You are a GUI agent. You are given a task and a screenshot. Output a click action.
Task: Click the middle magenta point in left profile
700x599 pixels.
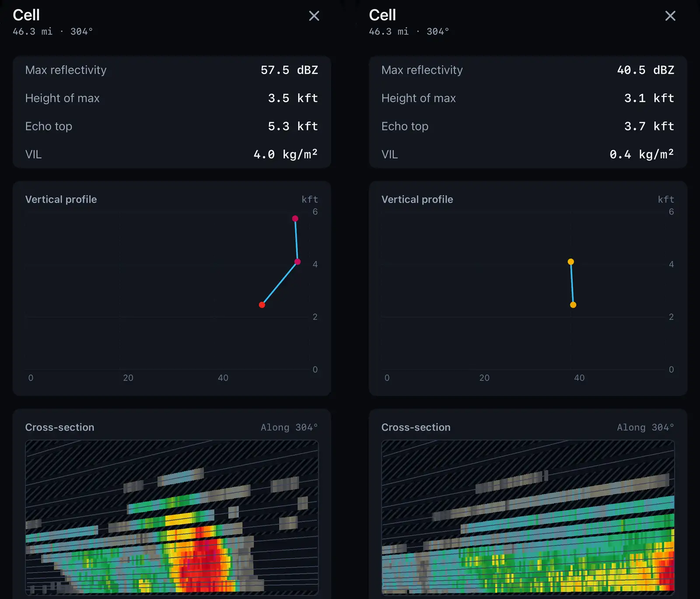click(297, 262)
